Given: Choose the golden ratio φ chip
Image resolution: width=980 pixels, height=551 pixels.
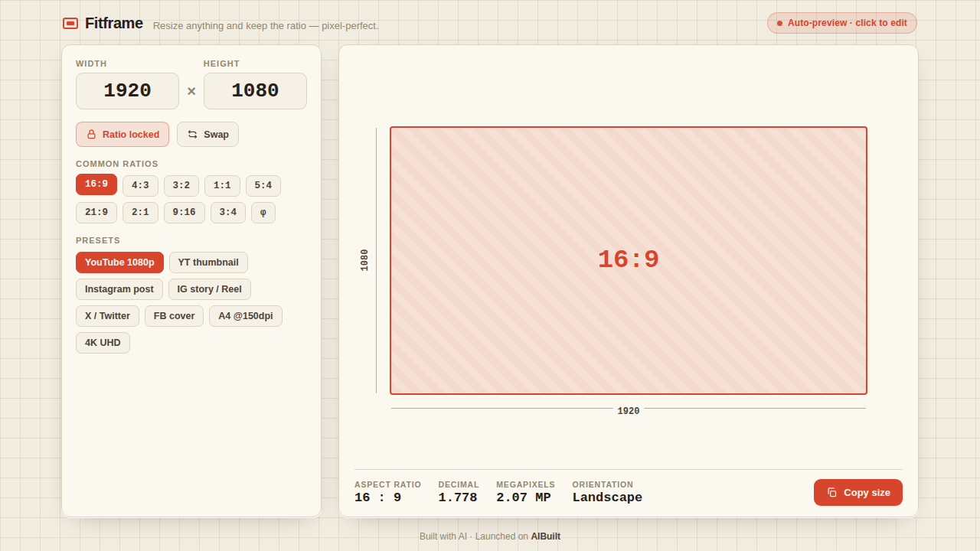Looking at the screenshot, I should (263, 213).
